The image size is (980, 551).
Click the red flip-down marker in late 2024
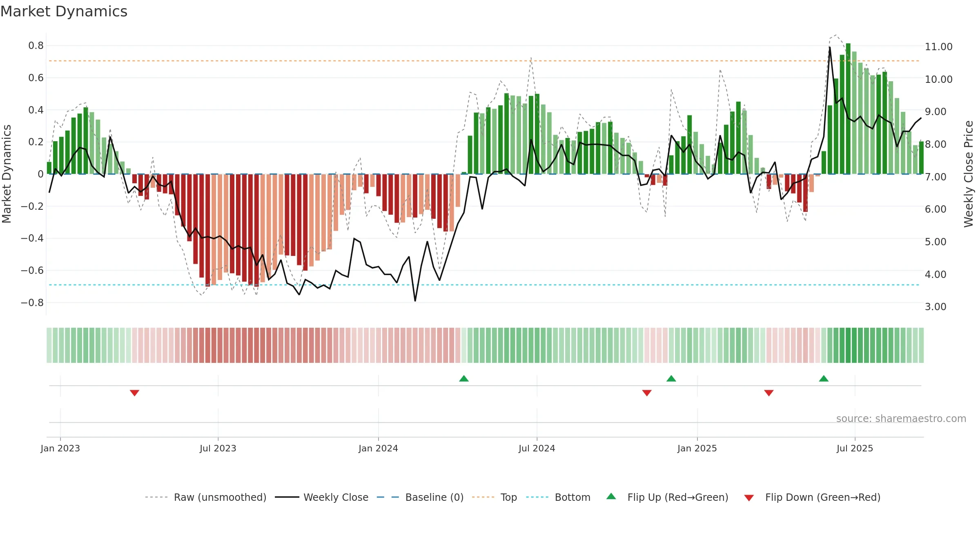(647, 393)
